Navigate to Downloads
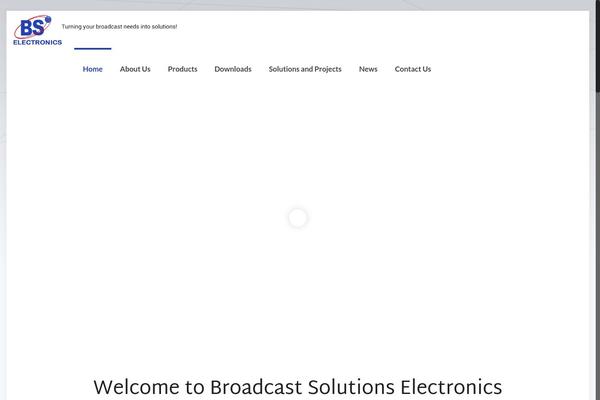The width and height of the screenshot is (600, 400). pyautogui.click(x=233, y=69)
